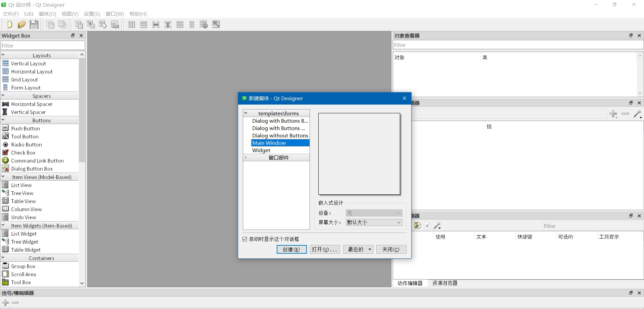Open the 文件(F) menu
Image resolution: width=644 pixels, height=309 pixels.
coord(11,14)
